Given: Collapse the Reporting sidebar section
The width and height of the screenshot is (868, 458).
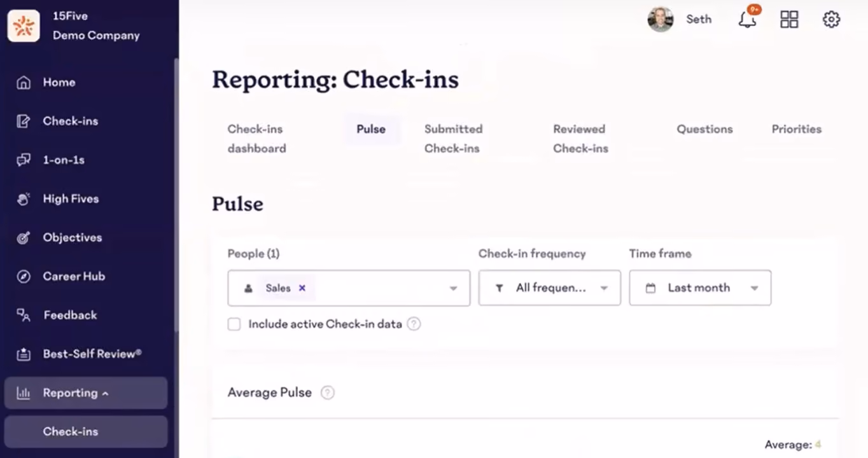Looking at the screenshot, I should point(85,393).
